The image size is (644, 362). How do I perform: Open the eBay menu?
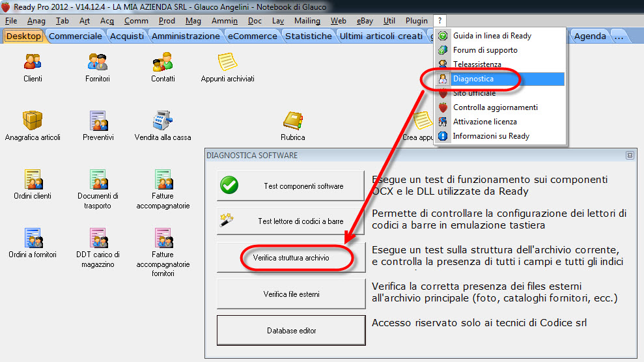pos(365,21)
